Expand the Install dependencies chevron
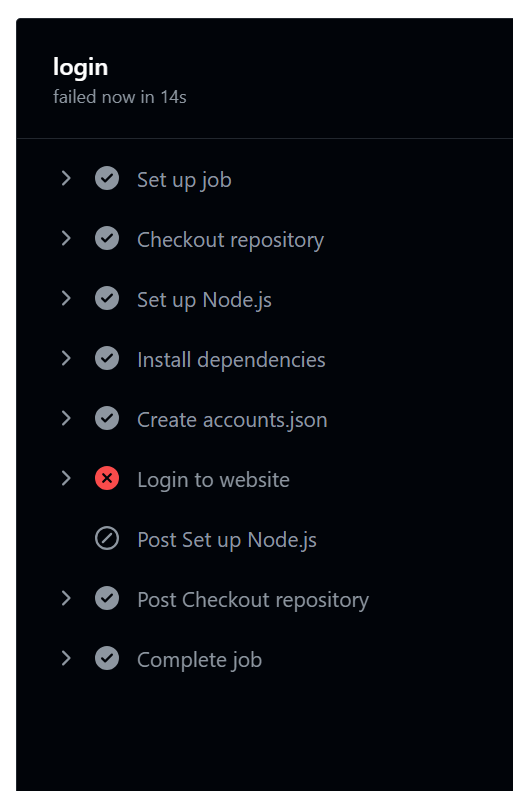 [66, 358]
